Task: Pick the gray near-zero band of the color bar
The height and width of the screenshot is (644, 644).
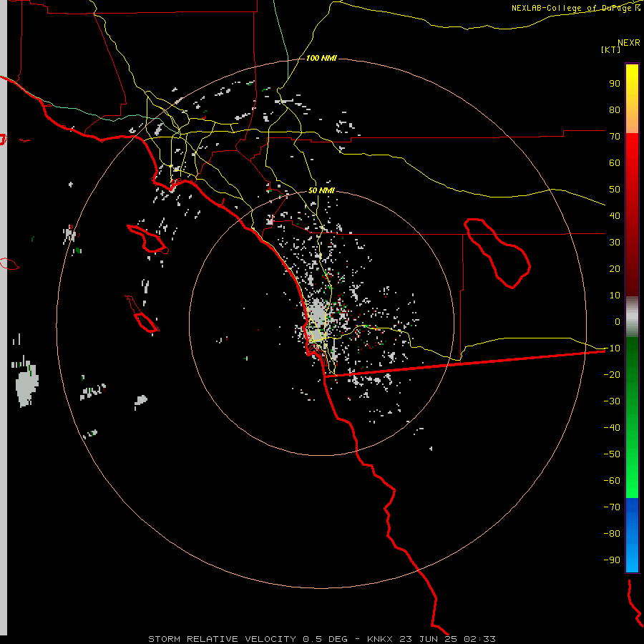Action: click(x=632, y=317)
